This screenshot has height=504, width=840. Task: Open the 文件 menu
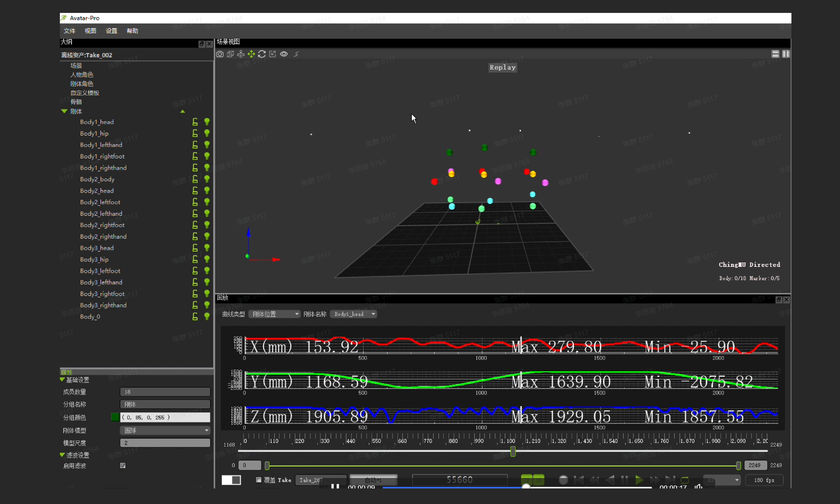[69, 31]
